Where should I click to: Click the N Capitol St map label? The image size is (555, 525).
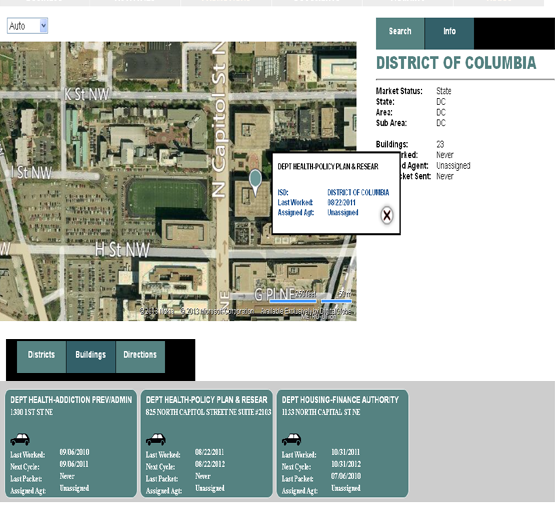pyautogui.click(x=219, y=119)
